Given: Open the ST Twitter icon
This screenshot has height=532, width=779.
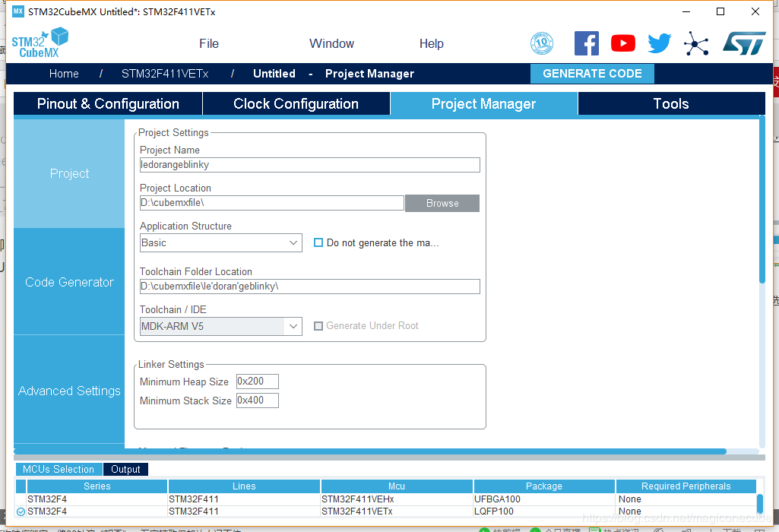Looking at the screenshot, I should click(659, 43).
